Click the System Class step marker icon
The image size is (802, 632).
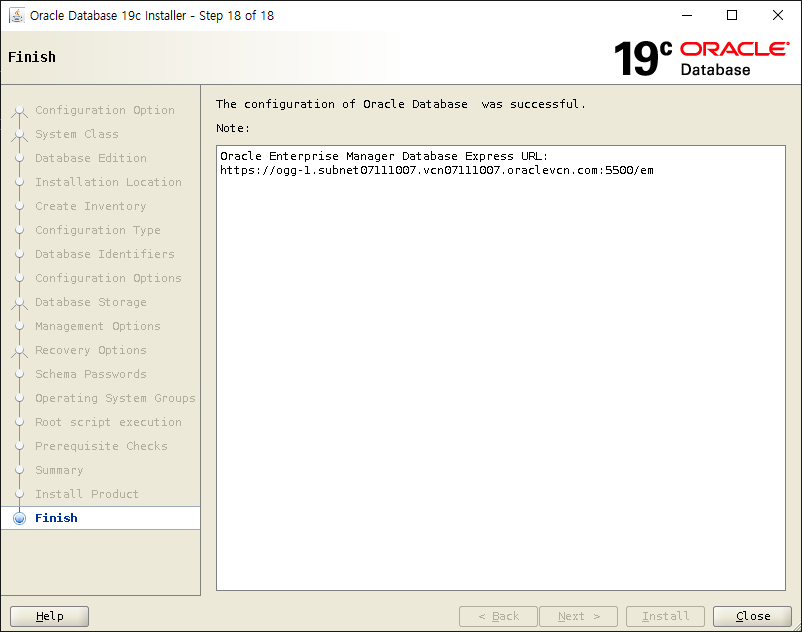pos(19,134)
